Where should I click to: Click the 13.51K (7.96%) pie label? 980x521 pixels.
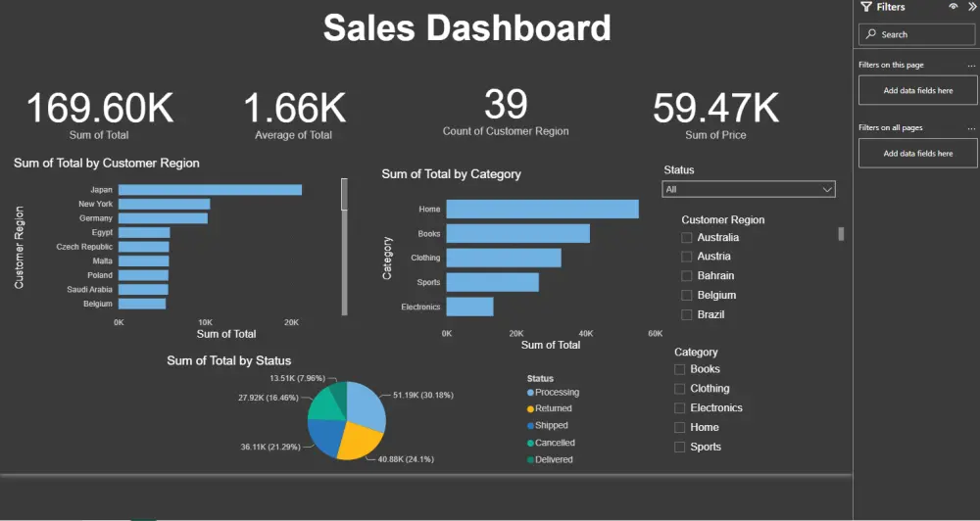[x=298, y=379]
